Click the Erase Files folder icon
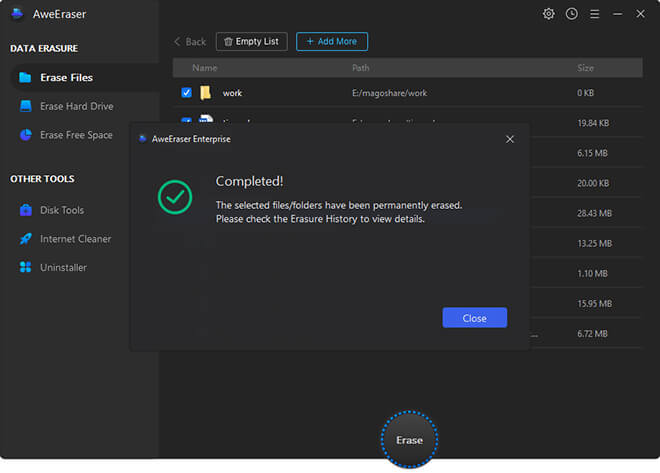Image resolution: width=660 pixels, height=473 pixels. point(25,77)
